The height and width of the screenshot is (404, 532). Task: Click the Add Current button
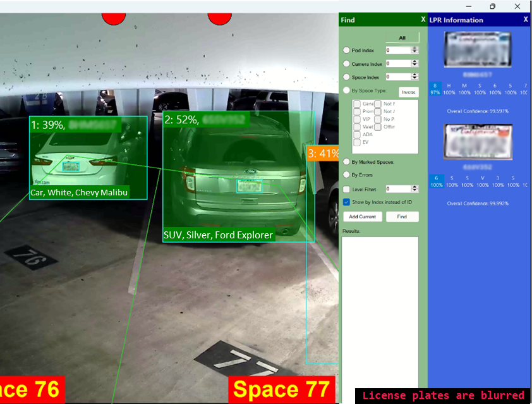pyautogui.click(x=363, y=217)
